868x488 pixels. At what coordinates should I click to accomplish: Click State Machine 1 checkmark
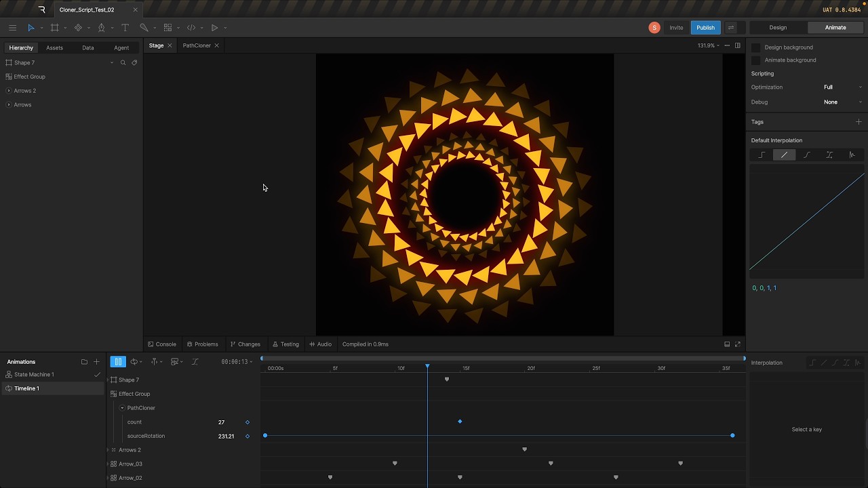[x=97, y=375]
